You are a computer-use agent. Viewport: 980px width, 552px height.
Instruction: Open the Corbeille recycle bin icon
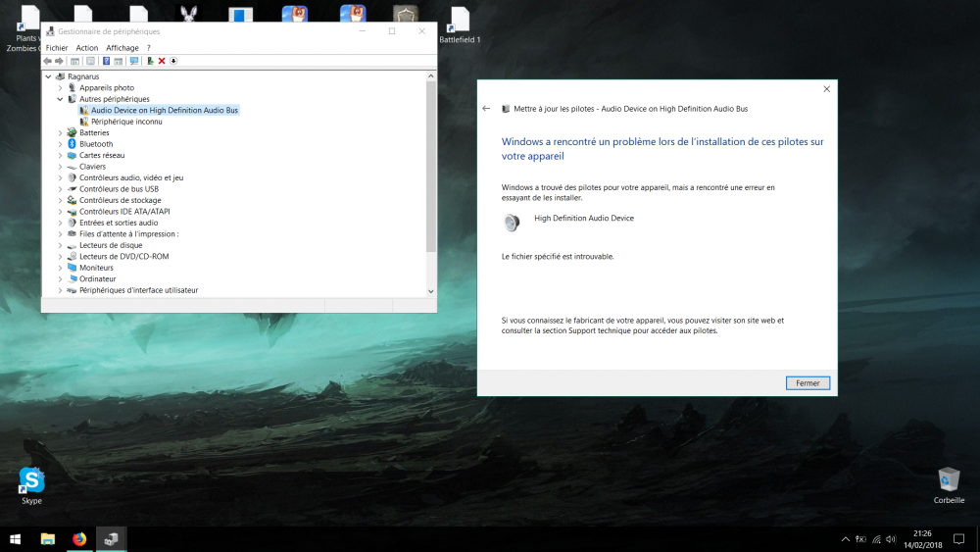pos(949,480)
